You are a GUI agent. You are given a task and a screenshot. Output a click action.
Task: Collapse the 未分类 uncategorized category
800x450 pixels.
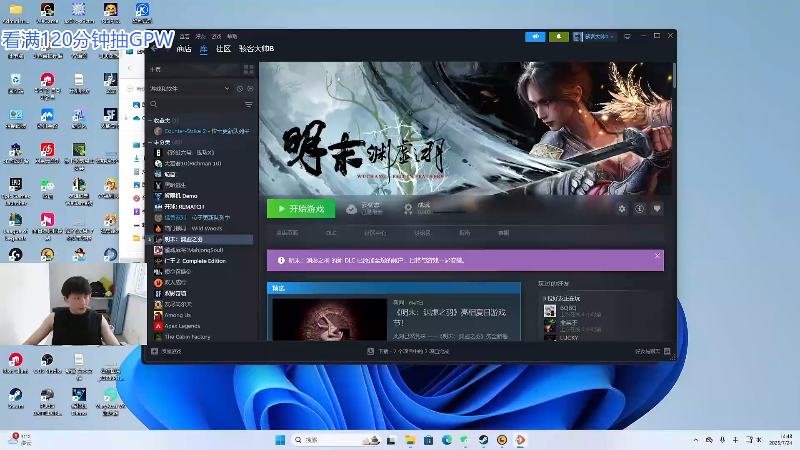(151, 142)
